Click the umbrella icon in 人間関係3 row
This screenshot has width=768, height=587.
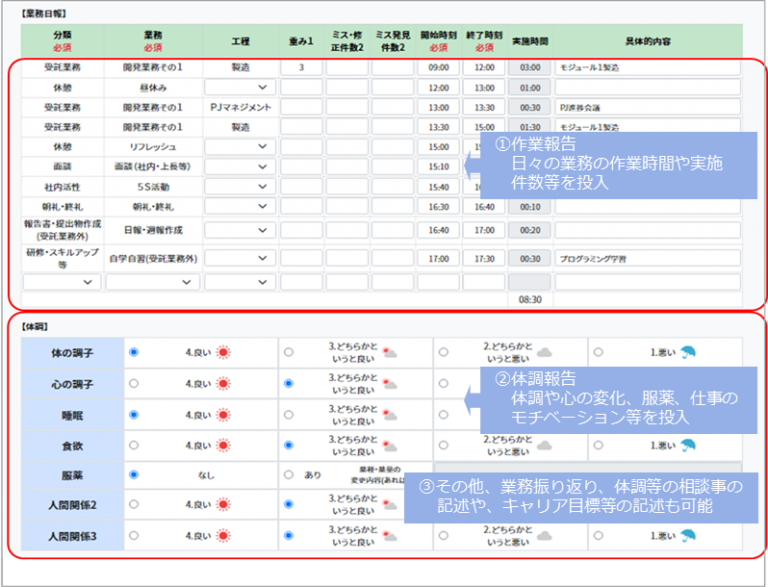point(688,536)
